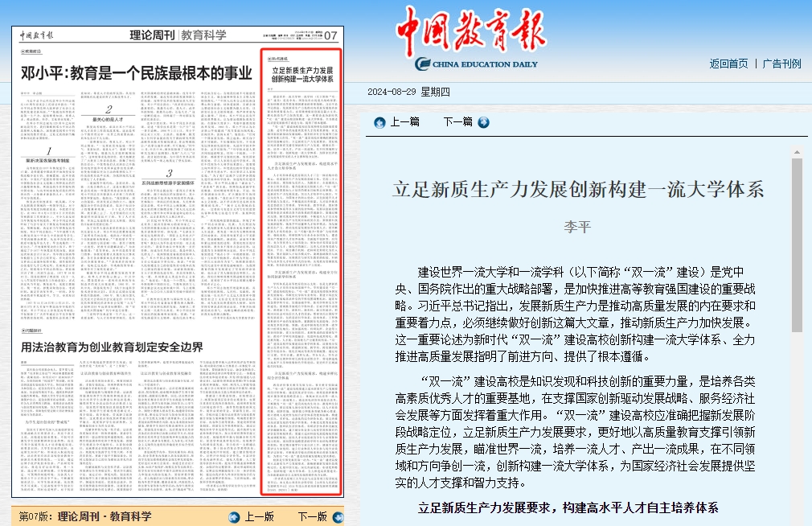Click the China Education Daily swirl emblem
812x526 pixels.
423,64
